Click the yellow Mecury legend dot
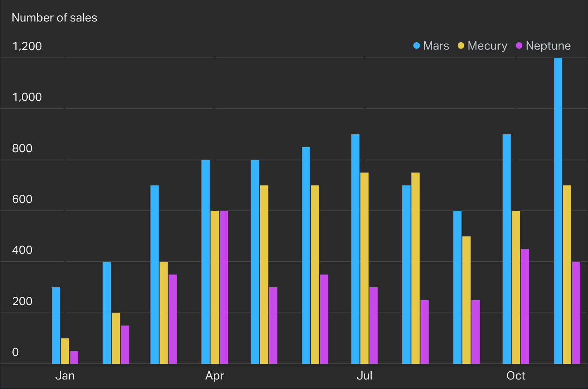The width and height of the screenshot is (588, 389). pyautogui.click(x=461, y=46)
